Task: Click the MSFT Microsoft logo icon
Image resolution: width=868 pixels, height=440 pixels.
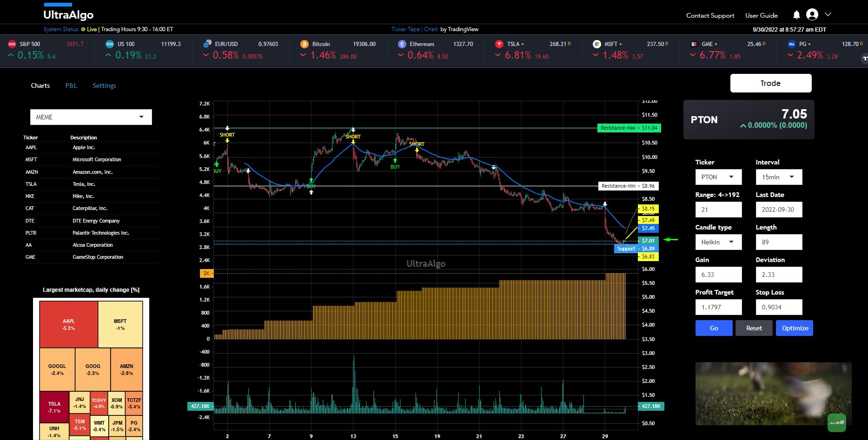Action: click(597, 44)
